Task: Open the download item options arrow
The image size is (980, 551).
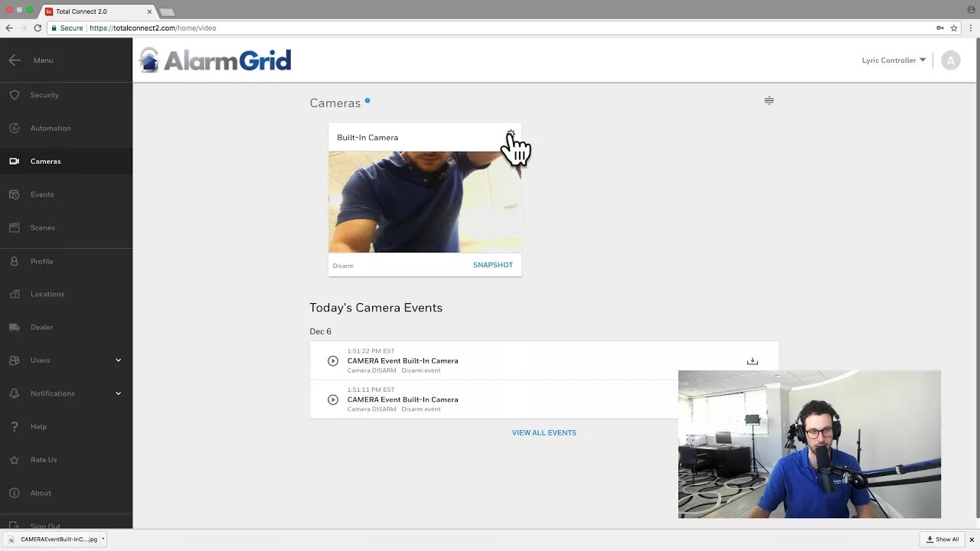Action: (103, 540)
